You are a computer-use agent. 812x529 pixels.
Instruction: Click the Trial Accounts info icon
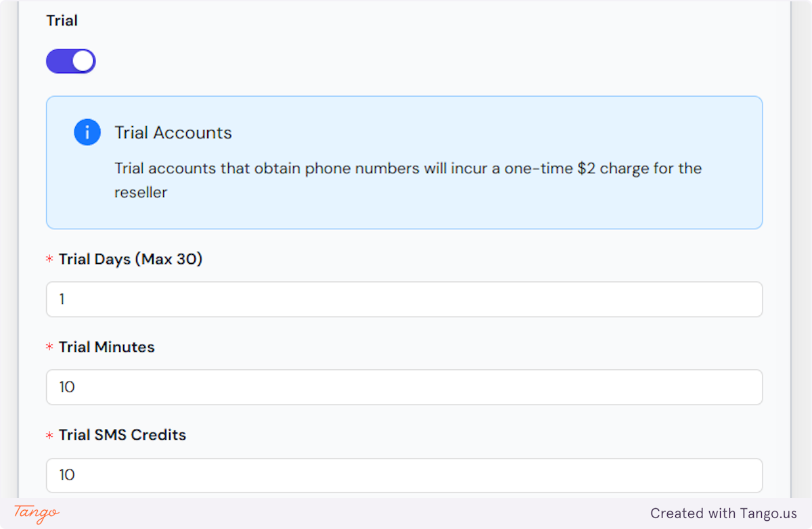(x=87, y=132)
